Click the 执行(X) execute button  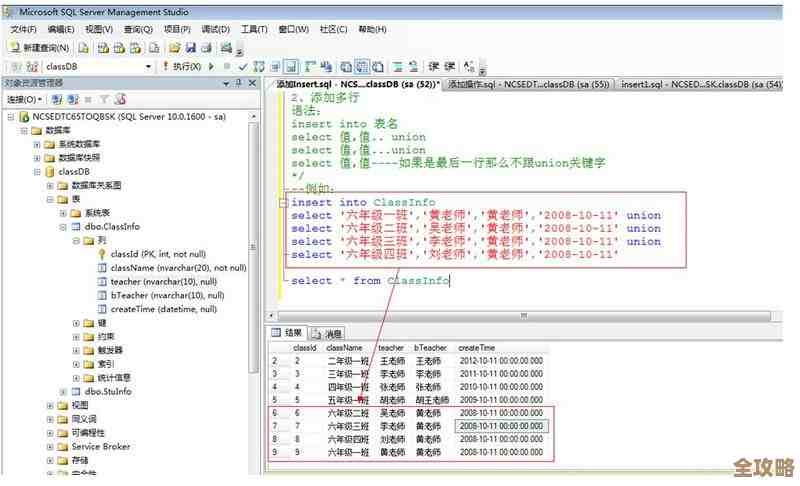(182, 66)
